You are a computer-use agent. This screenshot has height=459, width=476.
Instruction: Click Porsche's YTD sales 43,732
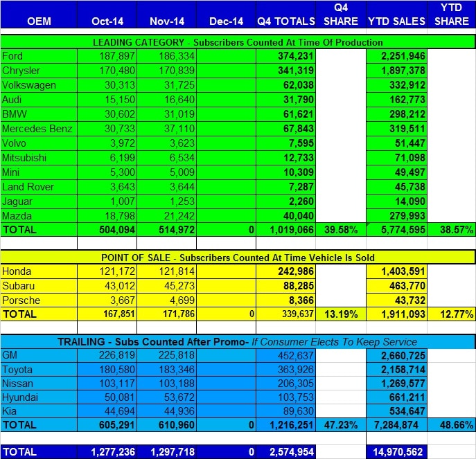pyautogui.click(x=397, y=300)
